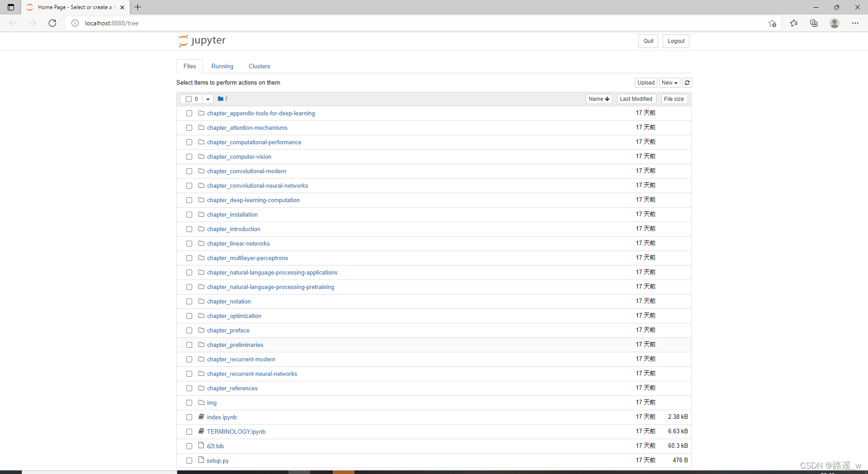
Task: Open chapter_computational-performance folder
Action: coord(254,142)
